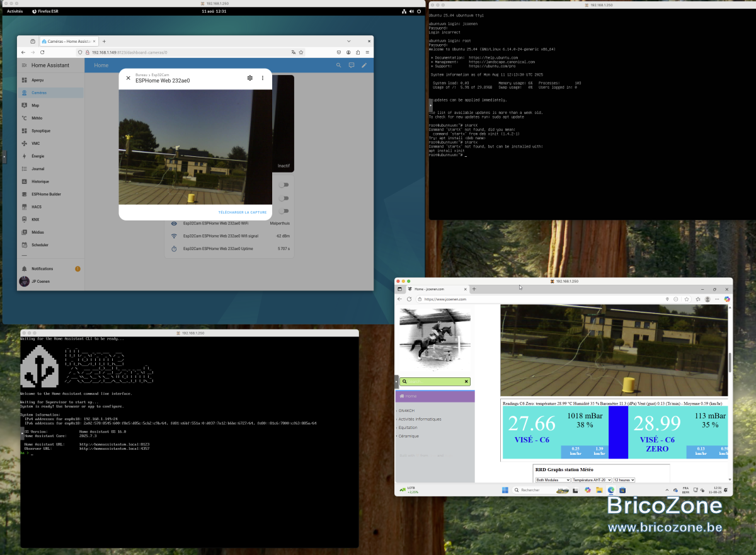This screenshot has height=555, width=756.
Task: Open File Explorer from the Windows taskbar
Action: point(599,490)
